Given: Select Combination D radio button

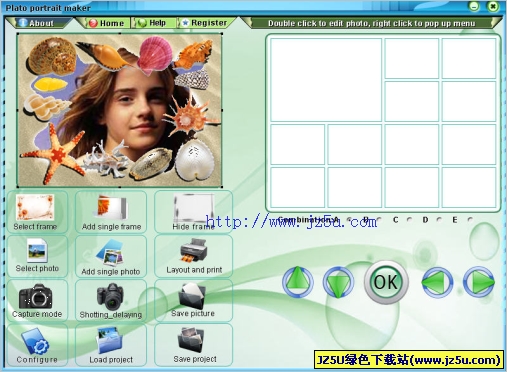Looking at the screenshot, I should click(439, 220).
